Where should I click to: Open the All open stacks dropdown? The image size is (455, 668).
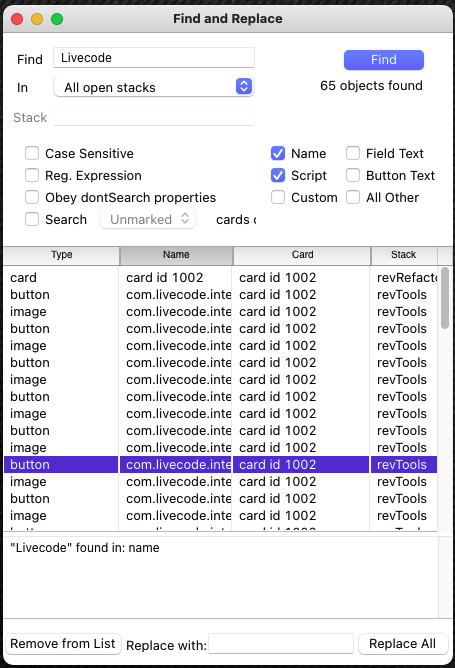[x=154, y=87]
